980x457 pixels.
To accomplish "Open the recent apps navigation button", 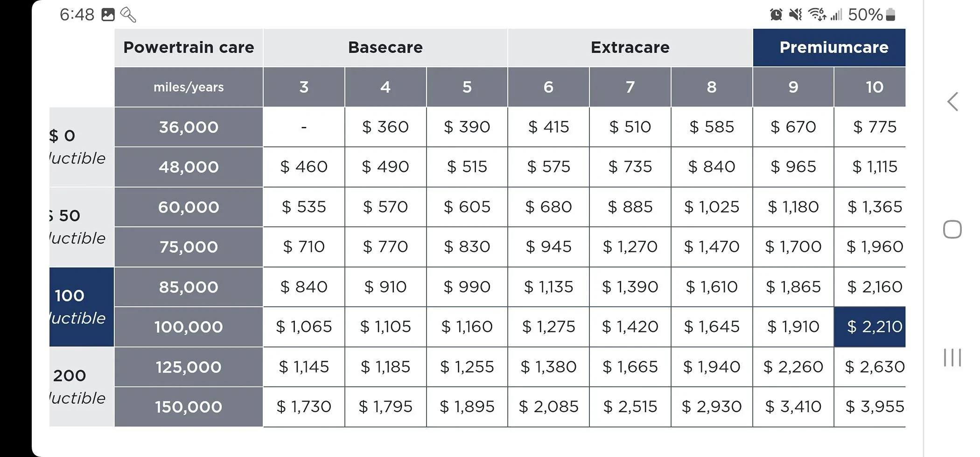I will tap(952, 358).
